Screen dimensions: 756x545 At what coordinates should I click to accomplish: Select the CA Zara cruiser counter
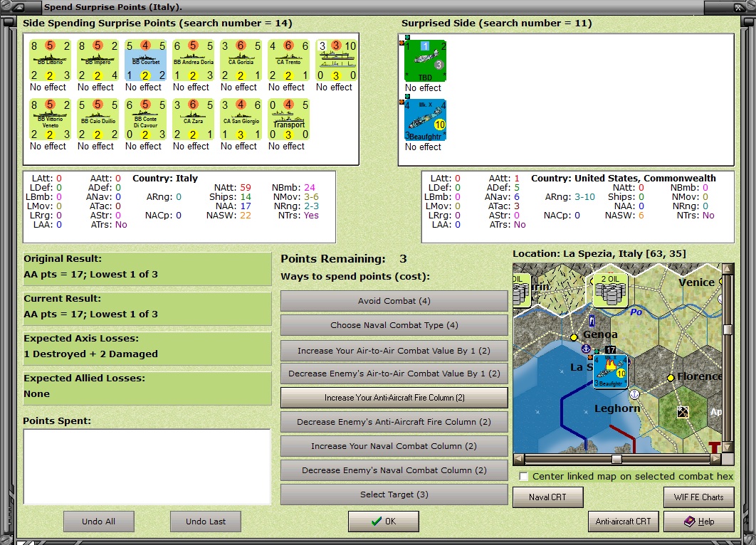pyautogui.click(x=194, y=119)
